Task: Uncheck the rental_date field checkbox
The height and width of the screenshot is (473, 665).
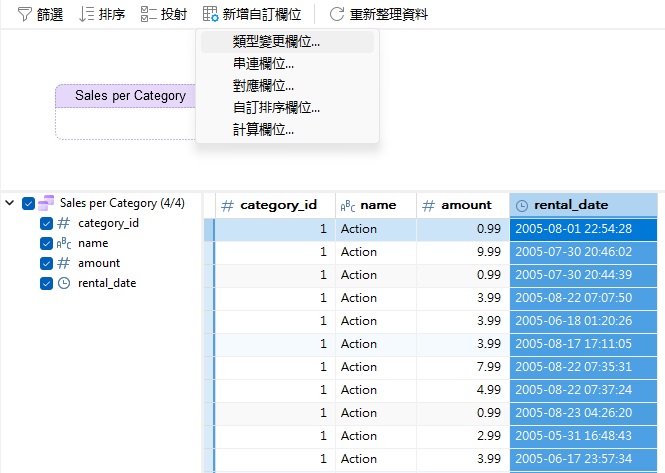Action: [x=47, y=283]
